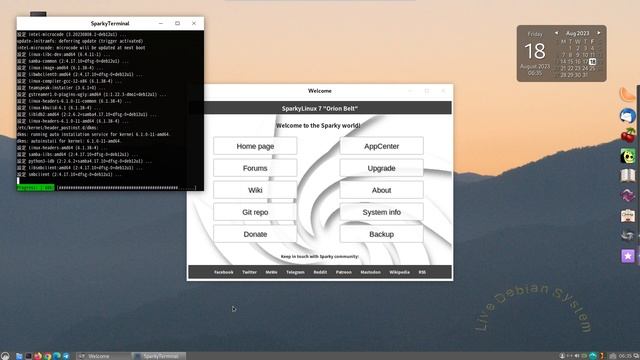The width and height of the screenshot is (640, 360).
Task: Launch the cherries icon in dock
Action: pyautogui.click(x=628, y=136)
